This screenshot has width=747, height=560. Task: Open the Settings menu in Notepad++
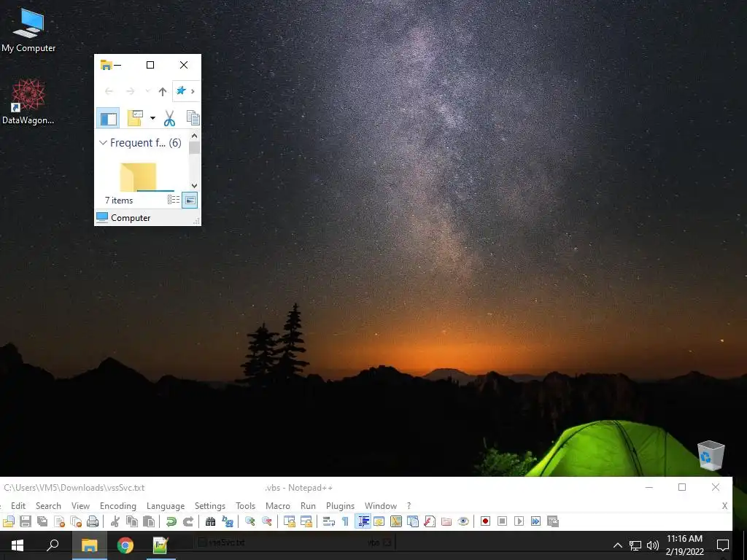coord(209,506)
